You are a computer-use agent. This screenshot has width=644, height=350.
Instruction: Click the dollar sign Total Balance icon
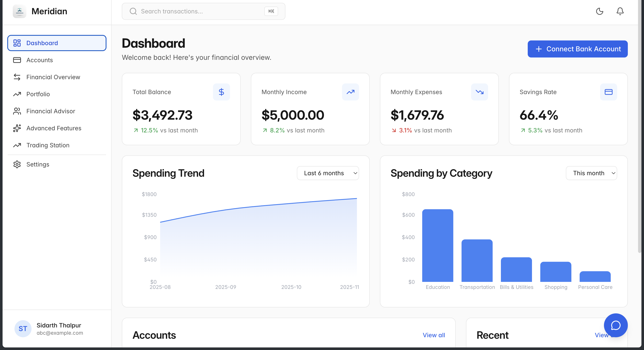[221, 92]
